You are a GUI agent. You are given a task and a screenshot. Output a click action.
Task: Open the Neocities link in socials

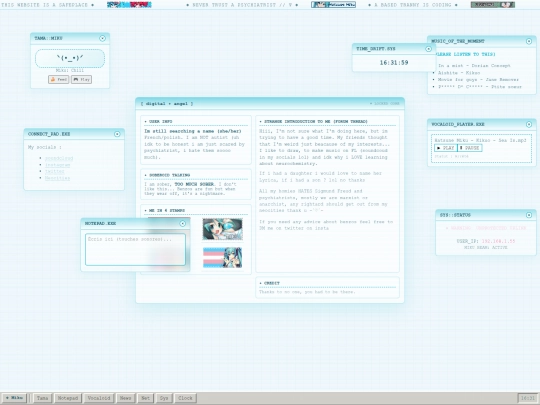coord(57,178)
